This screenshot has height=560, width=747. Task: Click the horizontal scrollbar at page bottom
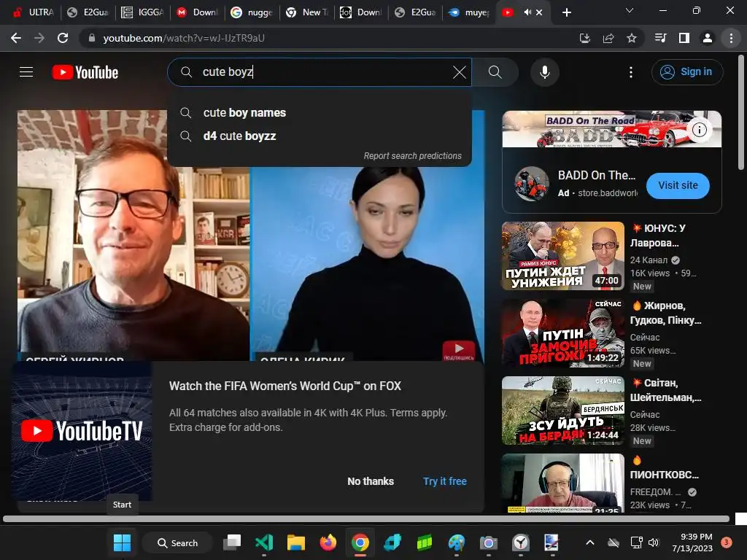(x=366, y=518)
